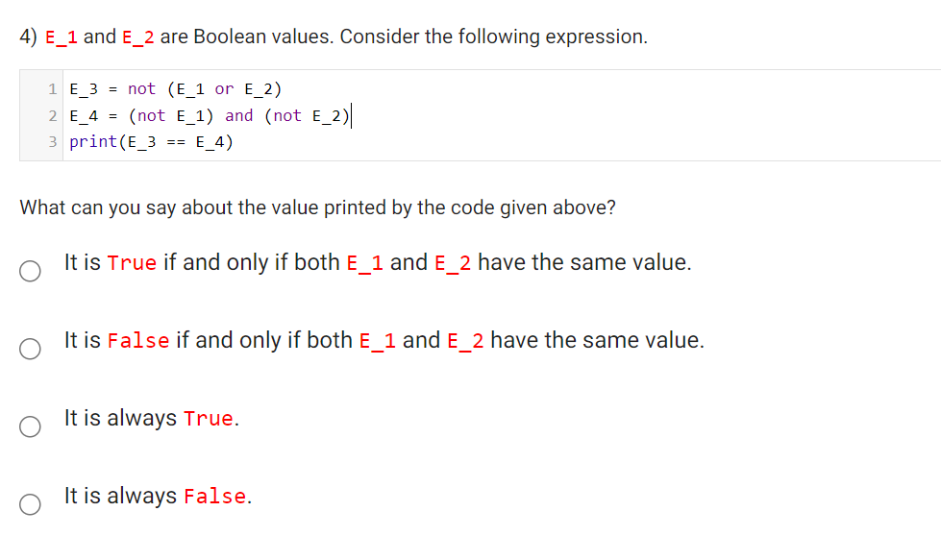Click the line number 2 gutter
This screenshot has height=560, width=941.
[x=51, y=115]
